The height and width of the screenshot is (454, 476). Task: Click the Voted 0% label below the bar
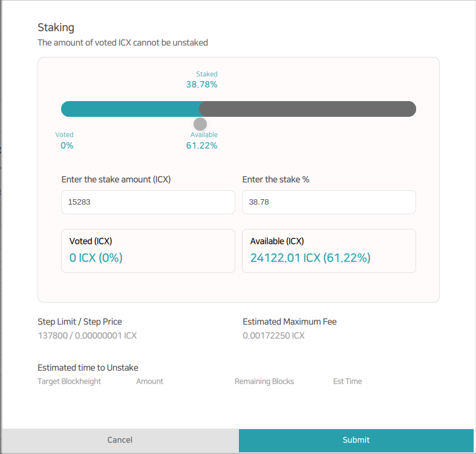(x=65, y=140)
